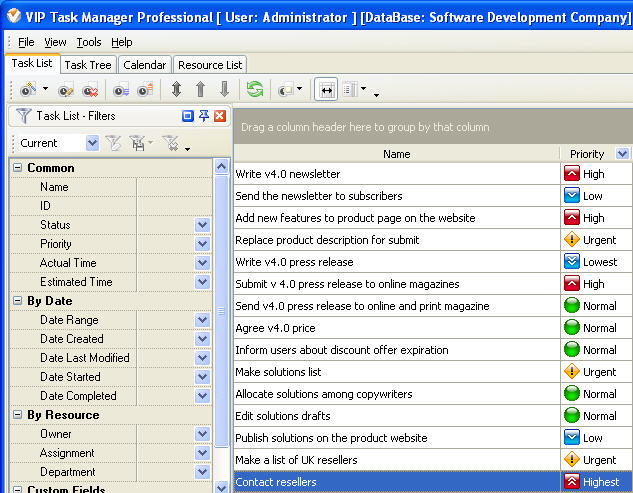Screen dimensions: 633x493
Task: Click the apply filter funnel icon
Action: [x=113, y=143]
